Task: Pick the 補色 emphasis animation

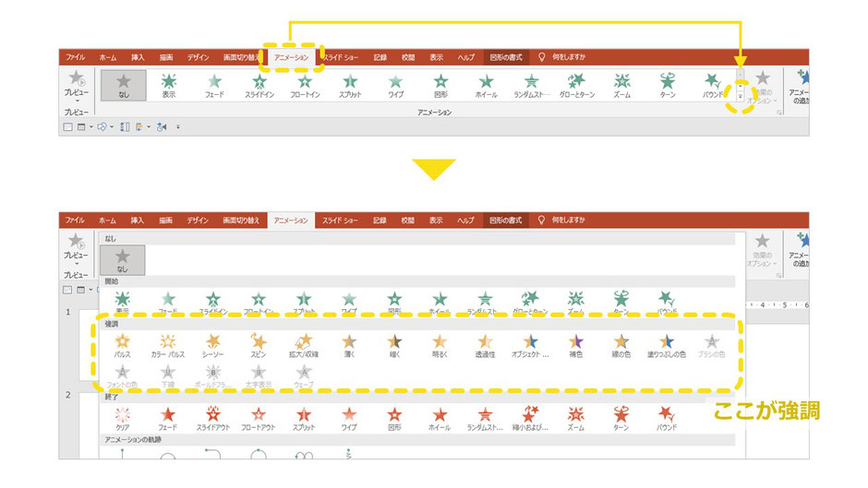Action: click(x=575, y=346)
